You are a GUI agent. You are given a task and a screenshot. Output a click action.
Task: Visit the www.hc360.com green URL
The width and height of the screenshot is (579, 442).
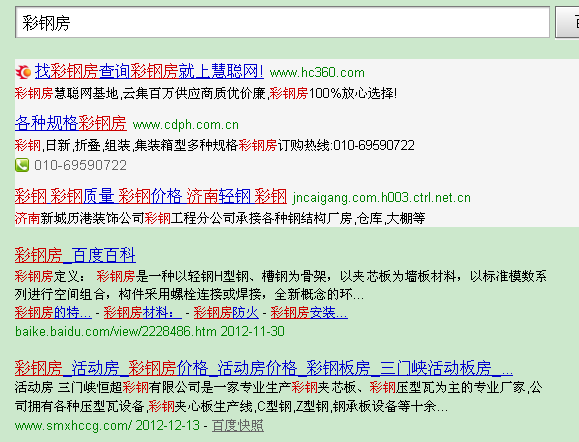[317, 73]
